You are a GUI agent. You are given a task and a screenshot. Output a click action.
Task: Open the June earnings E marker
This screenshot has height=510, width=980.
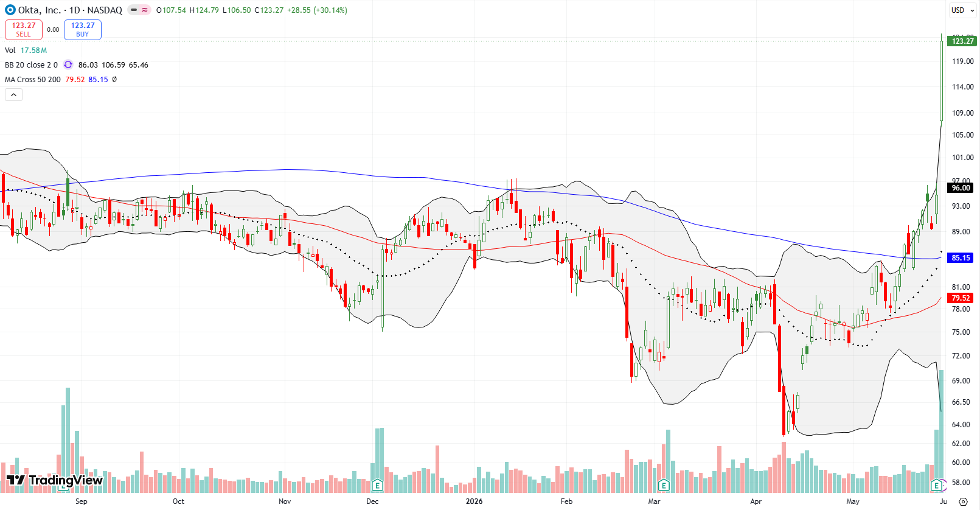pyautogui.click(x=937, y=485)
